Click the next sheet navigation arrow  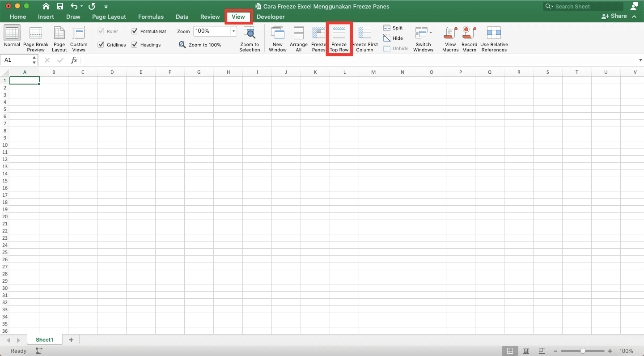[x=18, y=340]
